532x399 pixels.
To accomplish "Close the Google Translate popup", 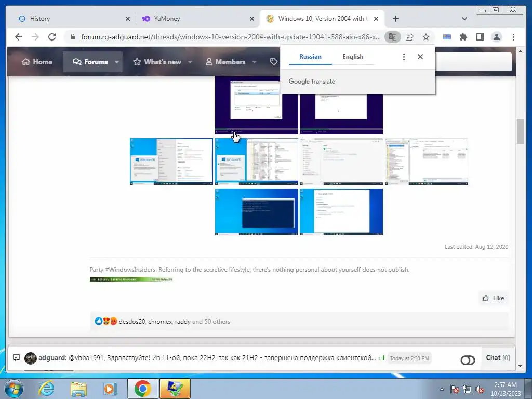I will point(420,57).
